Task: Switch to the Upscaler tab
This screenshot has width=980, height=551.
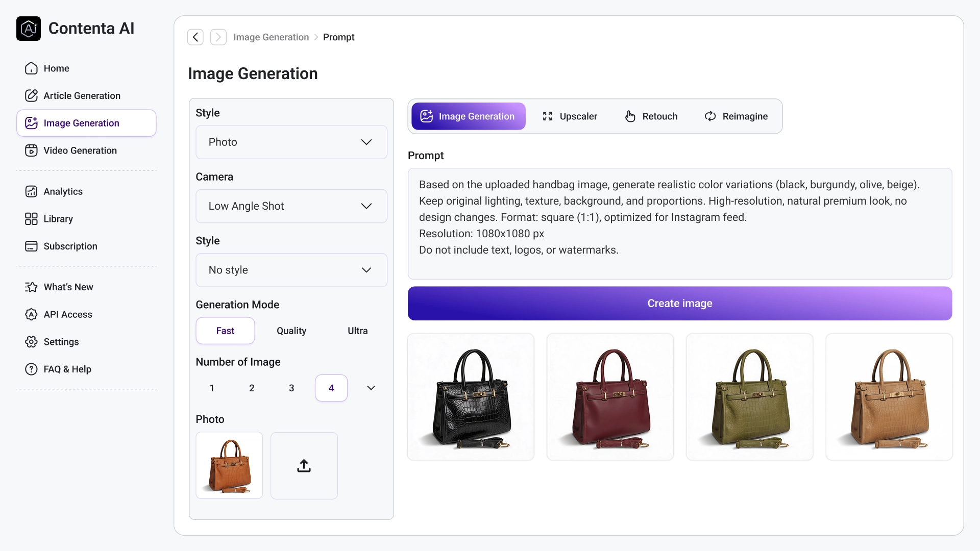Action: coord(570,116)
